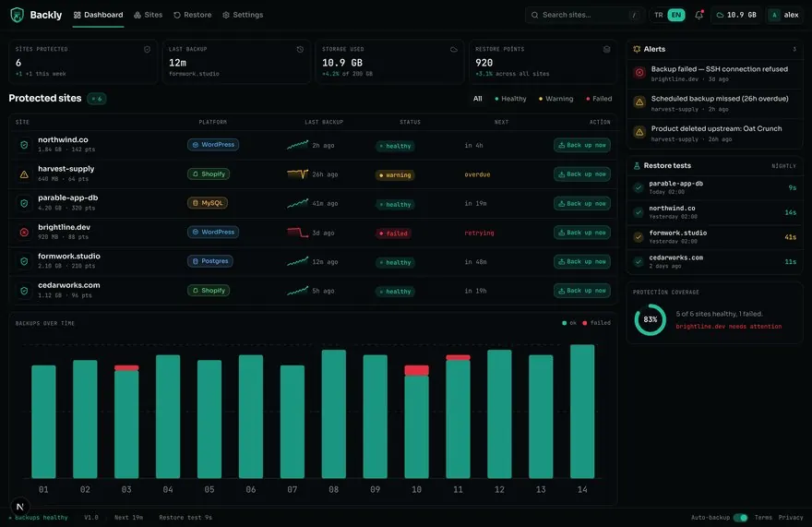Switch language to TR

point(658,15)
